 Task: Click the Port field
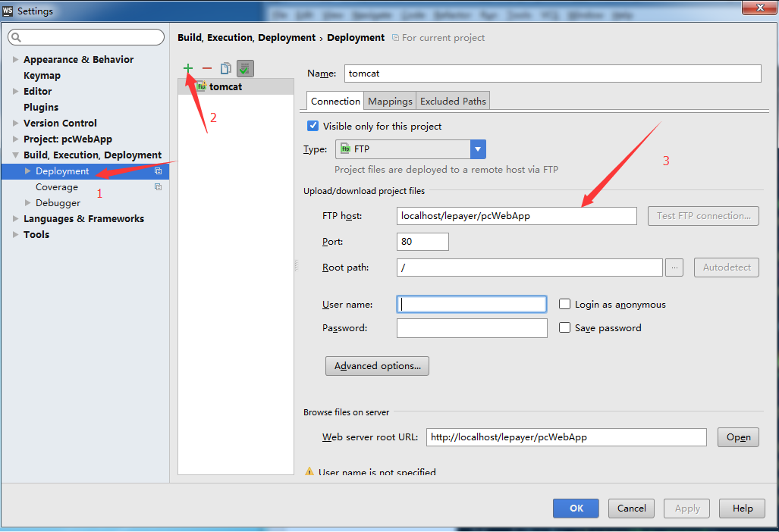pos(422,241)
